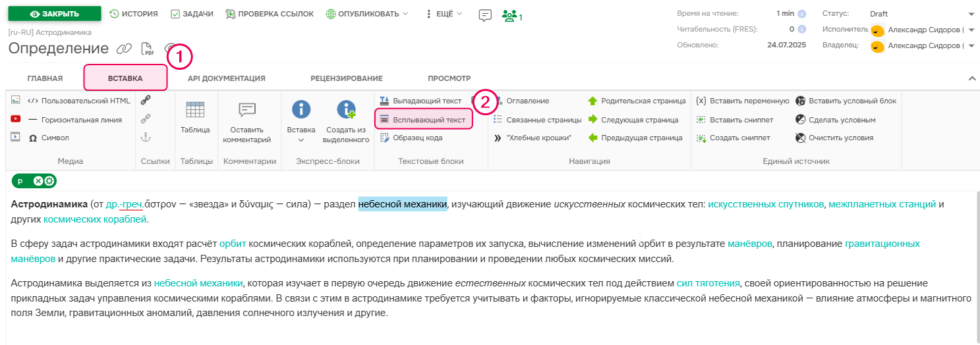This screenshot has width=980, height=345.
Task: Remove paragraph tag with X icon
Action: (x=38, y=181)
